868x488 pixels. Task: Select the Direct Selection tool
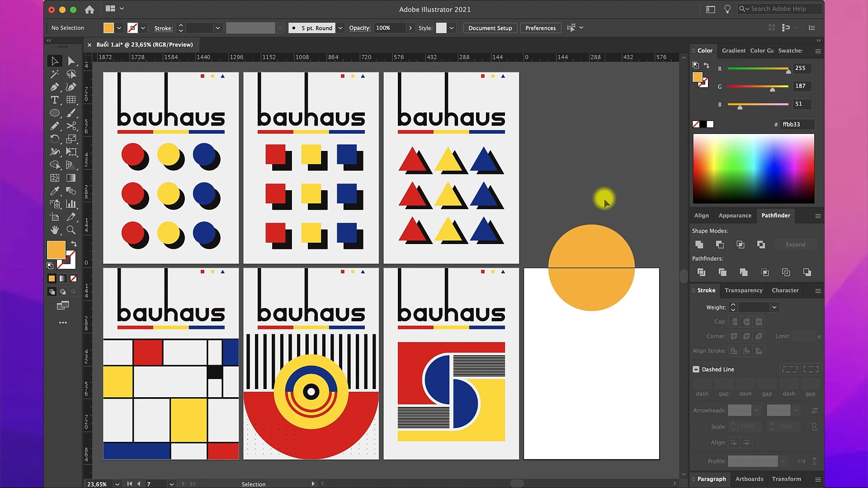(x=71, y=61)
